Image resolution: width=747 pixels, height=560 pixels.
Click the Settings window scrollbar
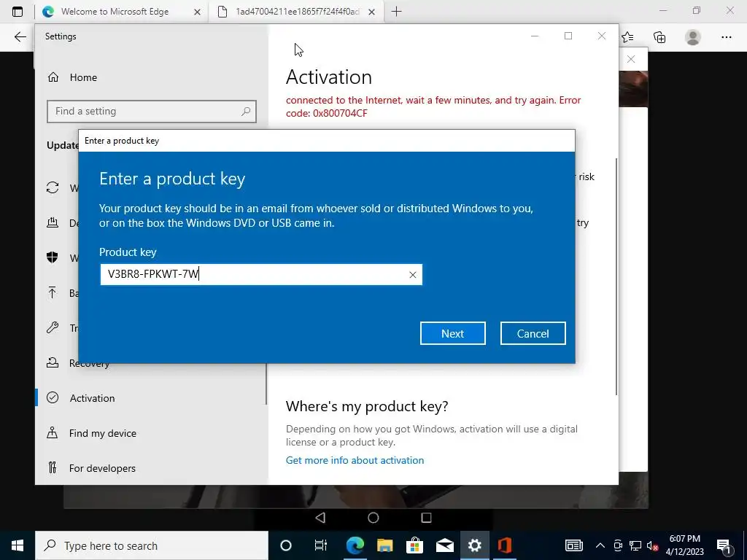tap(616, 276)
